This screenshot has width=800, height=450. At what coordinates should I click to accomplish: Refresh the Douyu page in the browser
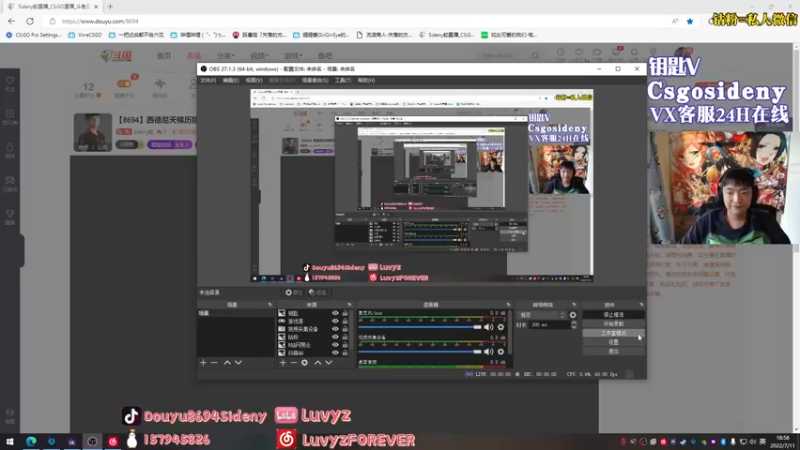click(x=30, y=21)
